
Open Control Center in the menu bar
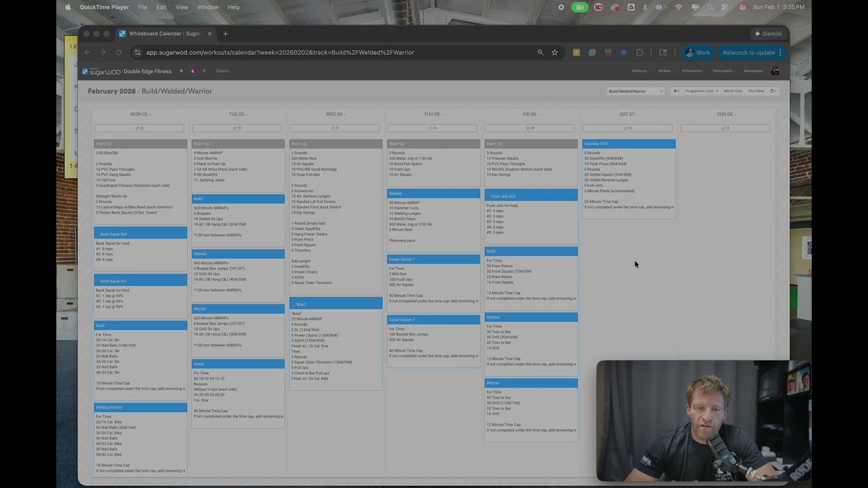point(726,7)
